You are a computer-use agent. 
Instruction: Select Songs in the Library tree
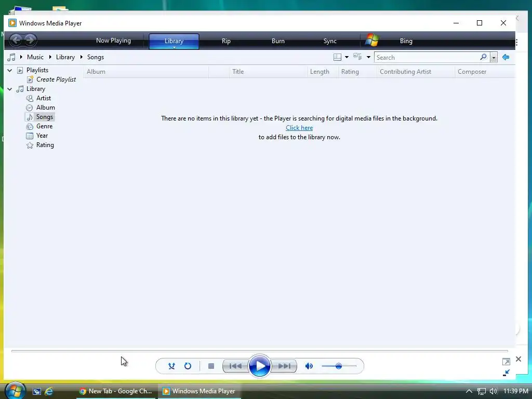tap(45, 117)
